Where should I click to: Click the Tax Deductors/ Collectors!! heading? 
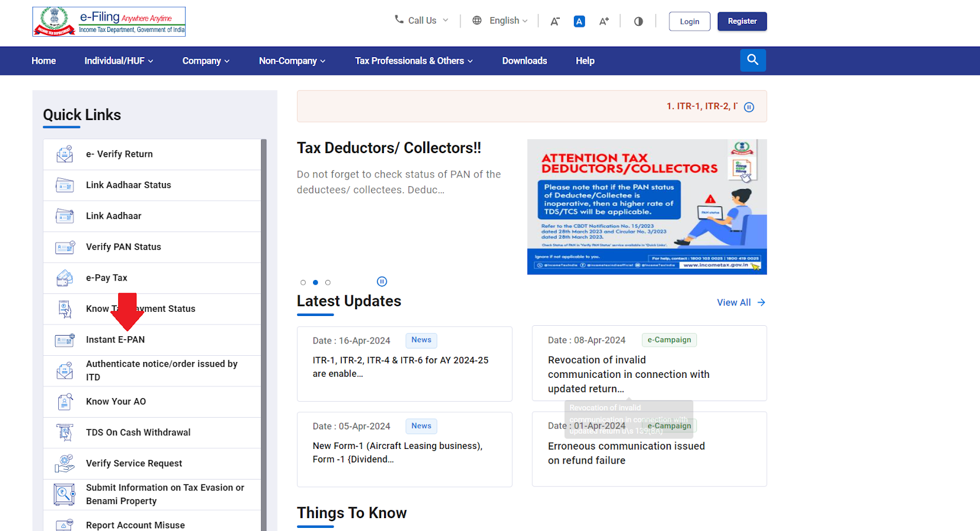pos(389,148)
